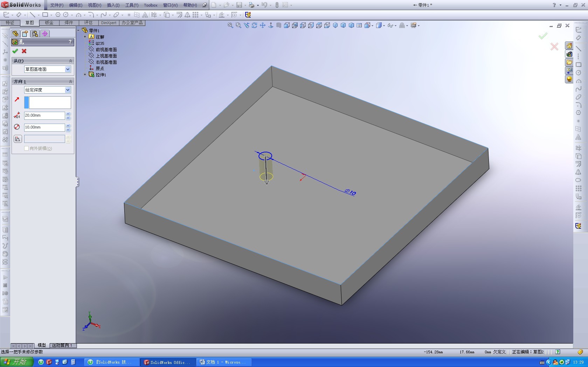Click the Undo toolbar icon
Image resolution: width=588 pixels, height=367 pixels.
point(264,5)
